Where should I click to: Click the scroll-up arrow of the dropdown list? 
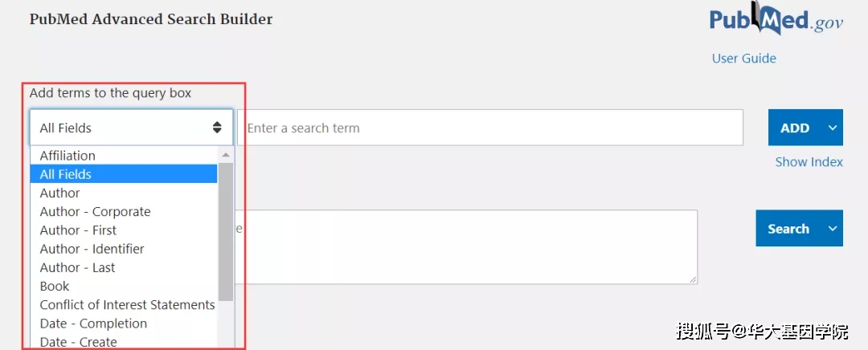226,155
